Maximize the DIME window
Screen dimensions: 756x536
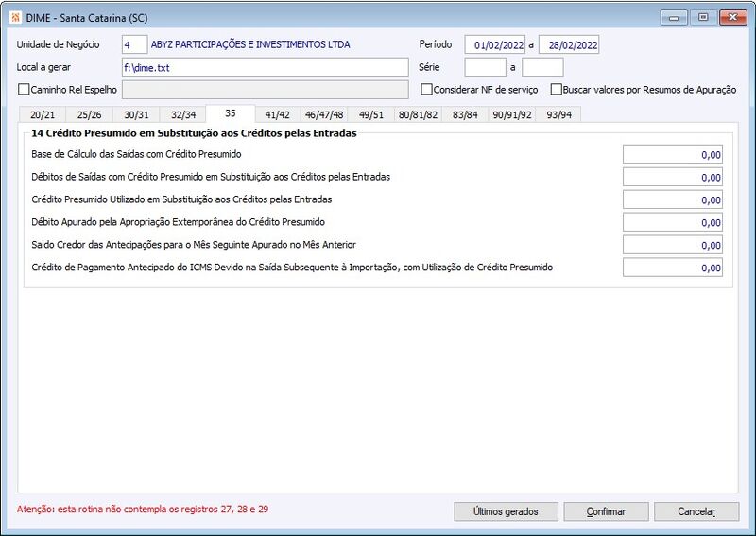pos(703,18)
